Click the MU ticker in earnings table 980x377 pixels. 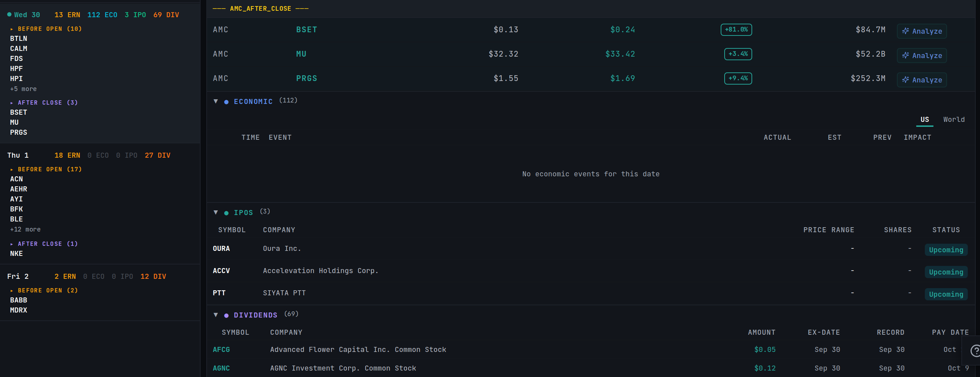(x=301, y=54)
